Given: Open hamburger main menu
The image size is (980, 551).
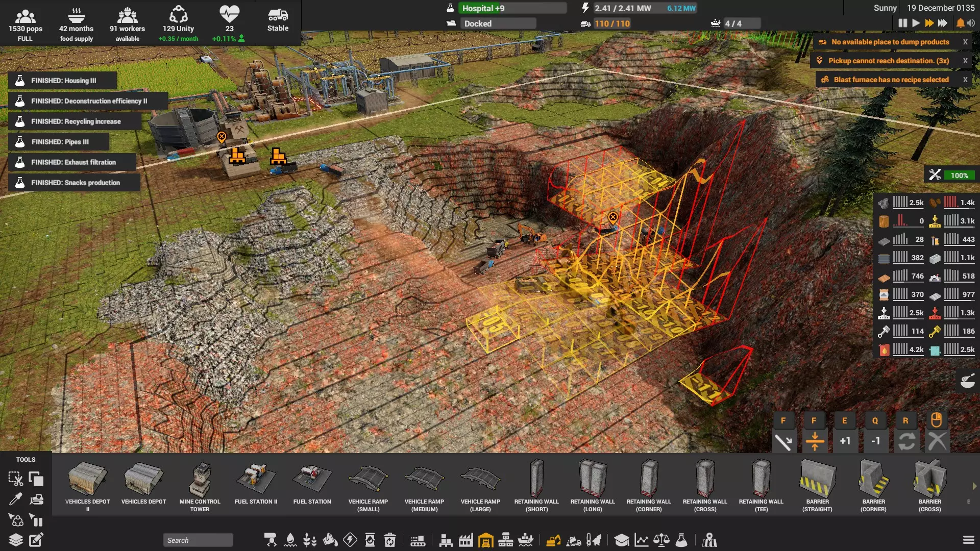Looking at the screenshot, I should (x=968, y=540).
